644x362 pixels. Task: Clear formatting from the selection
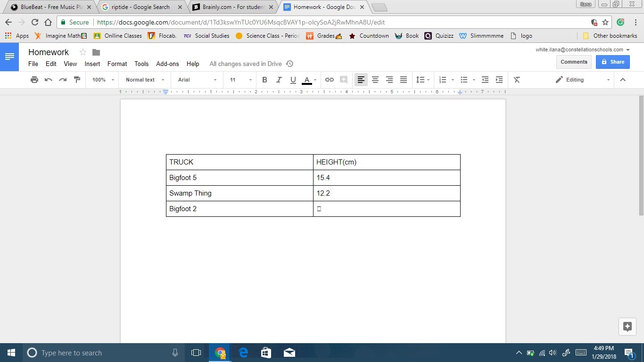point(517,80)
